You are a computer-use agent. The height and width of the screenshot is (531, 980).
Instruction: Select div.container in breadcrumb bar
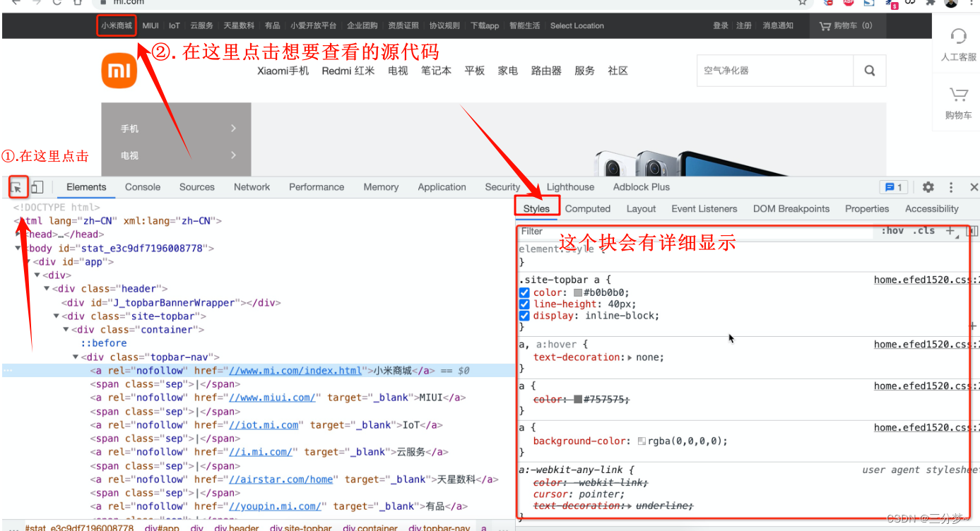coord(370,527)
